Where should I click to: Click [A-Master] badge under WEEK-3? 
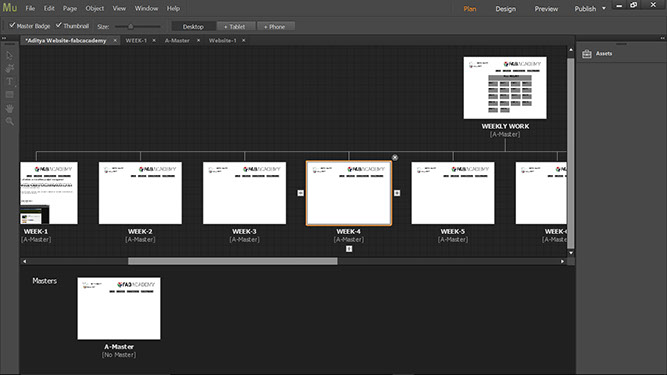245,240
